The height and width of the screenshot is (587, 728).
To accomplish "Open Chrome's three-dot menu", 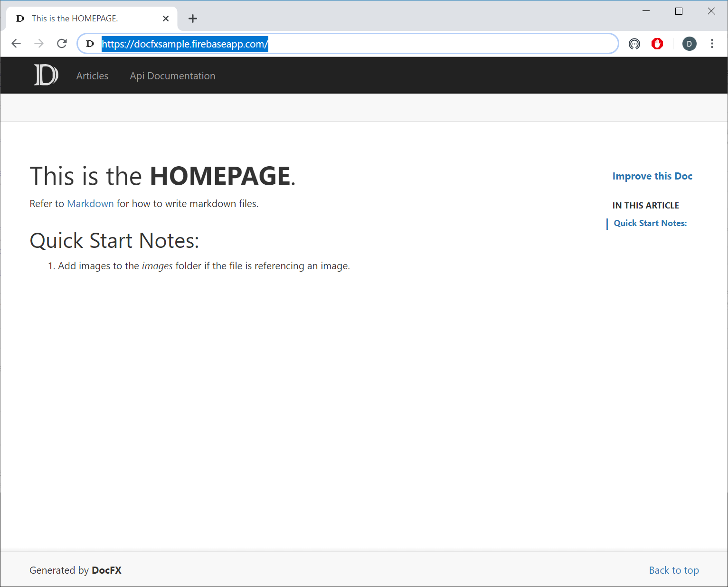I will coord(711,44).
